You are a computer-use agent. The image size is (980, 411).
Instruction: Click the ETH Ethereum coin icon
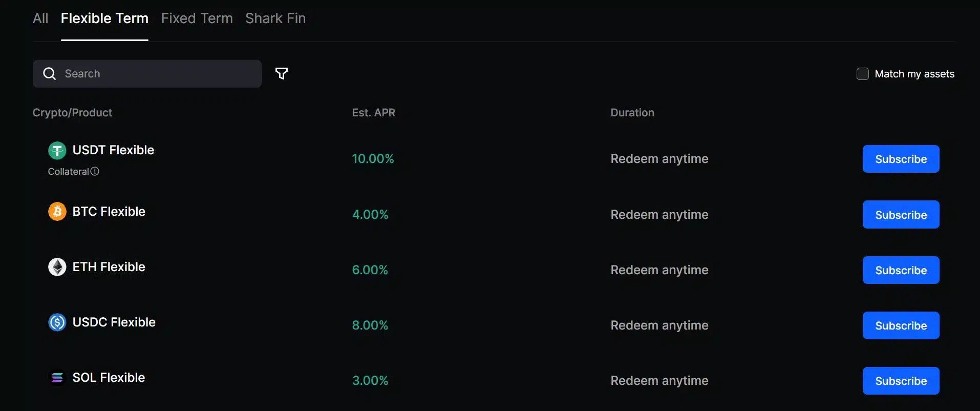[x=57, y=266]
